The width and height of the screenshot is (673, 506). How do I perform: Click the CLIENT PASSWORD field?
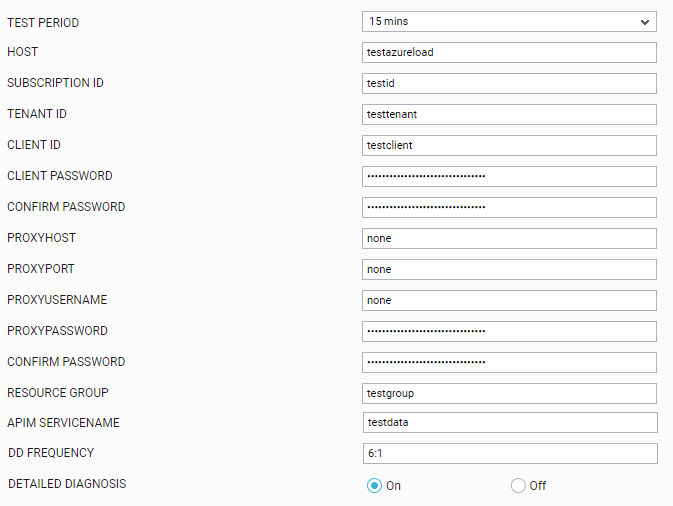[x=509, y=176]
